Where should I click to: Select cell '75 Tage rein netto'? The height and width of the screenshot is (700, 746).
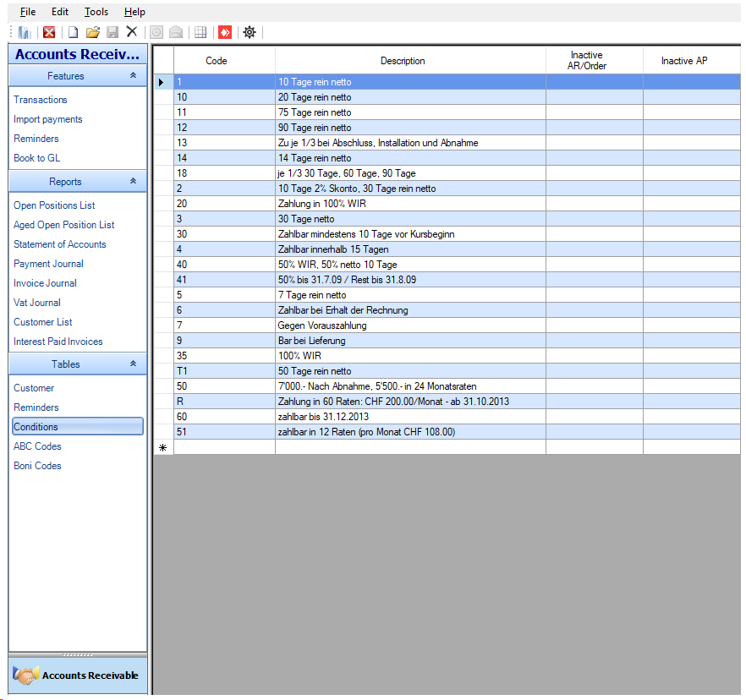click(410, 112)
